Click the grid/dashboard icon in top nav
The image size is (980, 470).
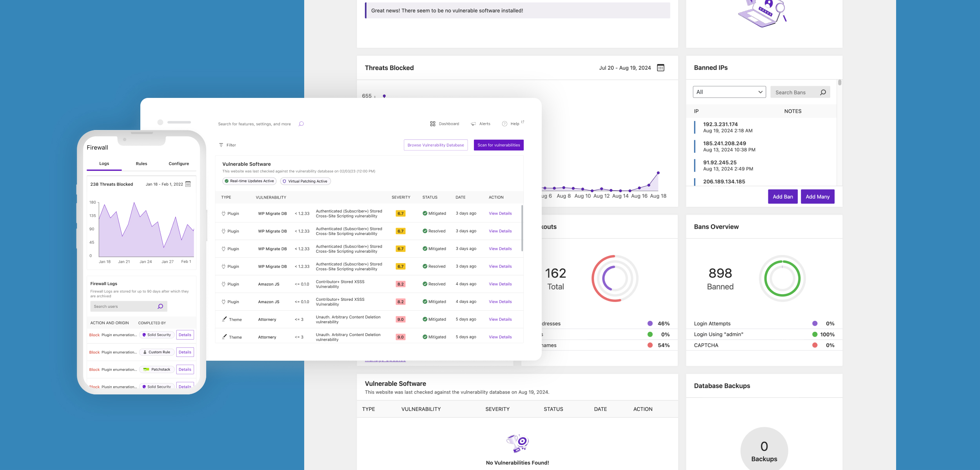[432, 124]
